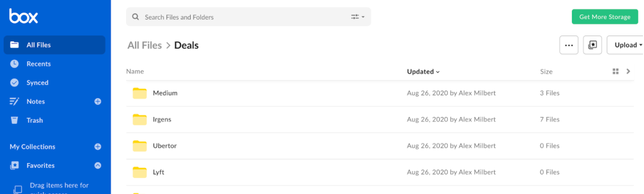Collapse the Favorites section chevron
The image size is (644, 194).
(x=98, y=166)
